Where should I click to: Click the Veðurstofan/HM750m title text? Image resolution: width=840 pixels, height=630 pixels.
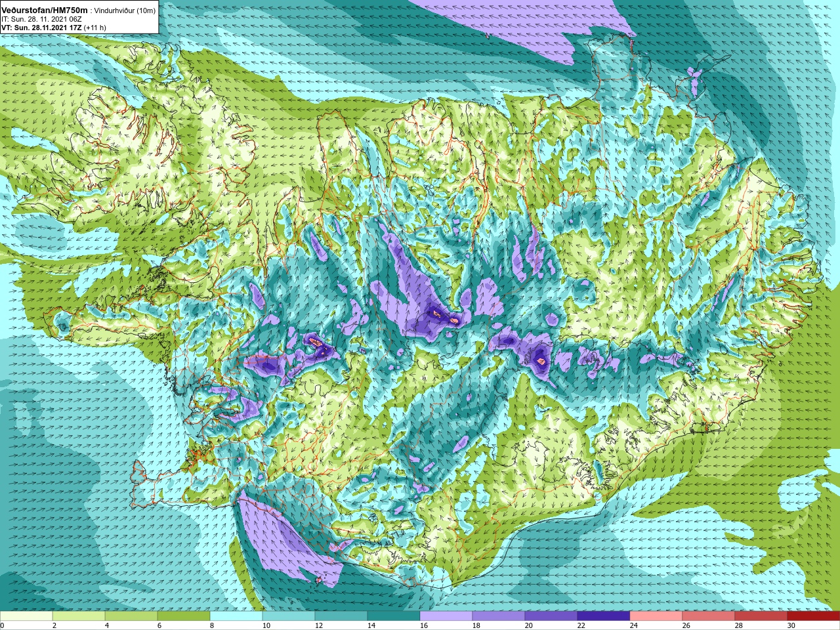(x=43, y=10)
